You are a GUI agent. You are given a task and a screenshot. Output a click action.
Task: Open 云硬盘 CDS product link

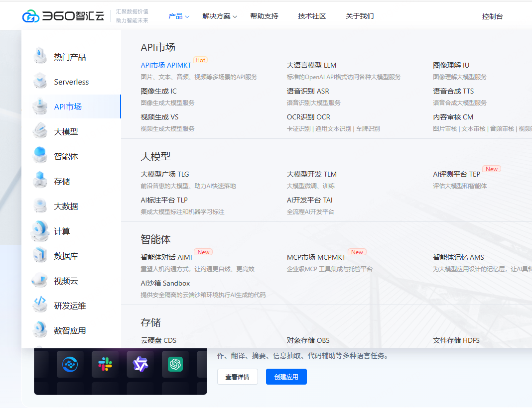pyautogui.click(x=158, y=340)
